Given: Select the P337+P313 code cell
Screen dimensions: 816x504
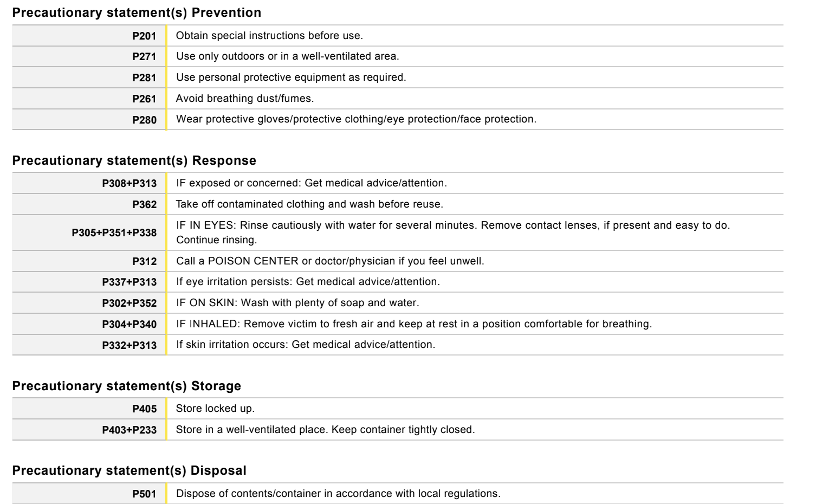Looking at the screenshot, I should pos(129,282).
